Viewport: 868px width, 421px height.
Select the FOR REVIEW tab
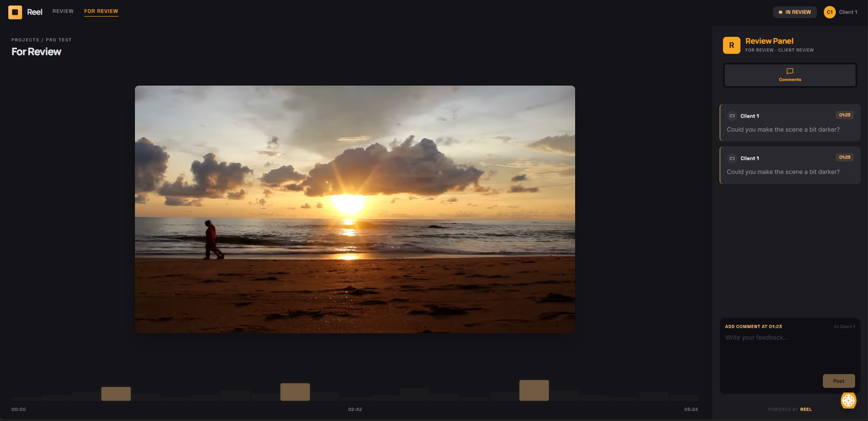coord(101,11)
